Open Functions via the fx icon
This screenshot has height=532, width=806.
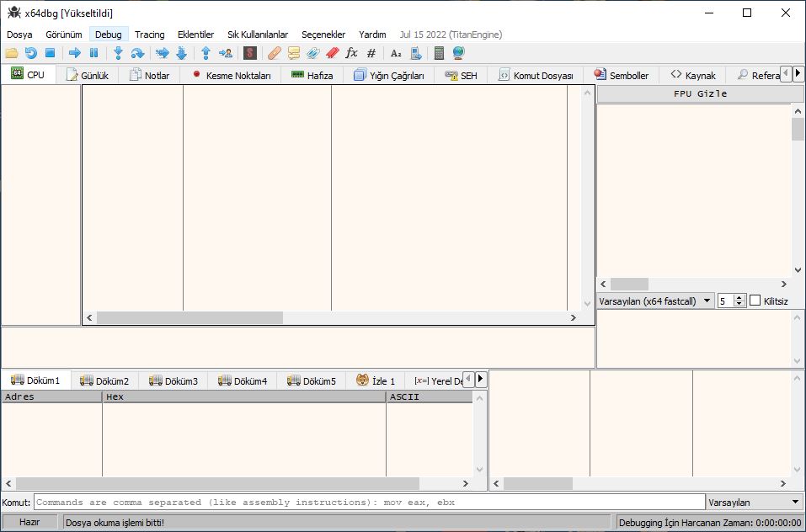coord(351,53)
